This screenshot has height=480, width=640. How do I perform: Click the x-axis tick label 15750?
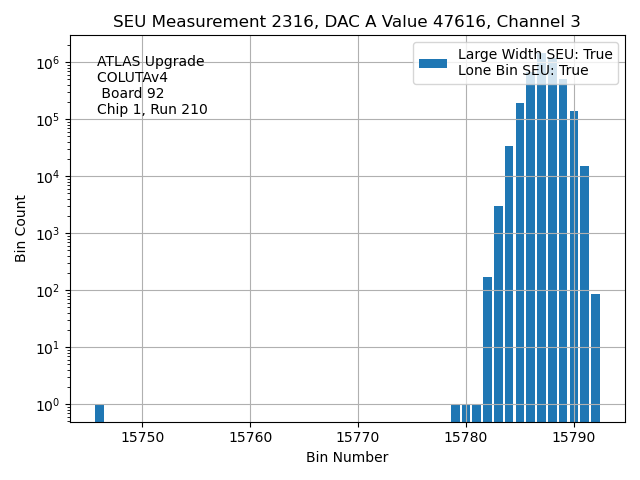[x=142, y=436]
